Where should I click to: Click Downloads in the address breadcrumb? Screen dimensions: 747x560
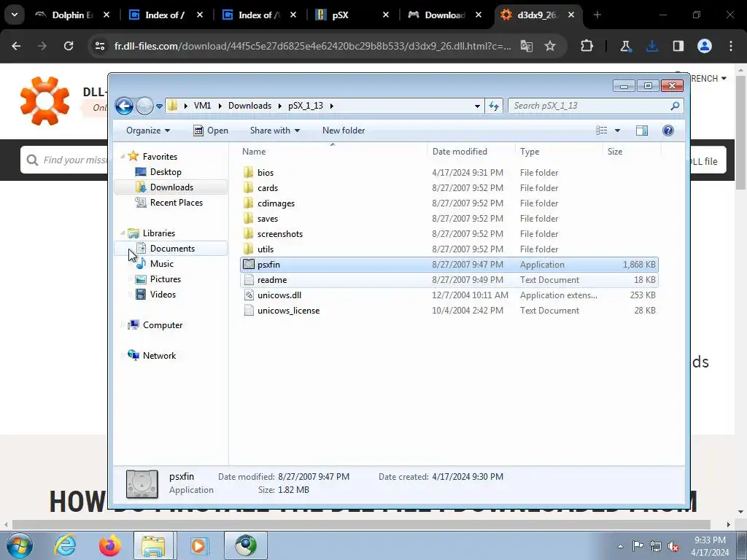249,106
